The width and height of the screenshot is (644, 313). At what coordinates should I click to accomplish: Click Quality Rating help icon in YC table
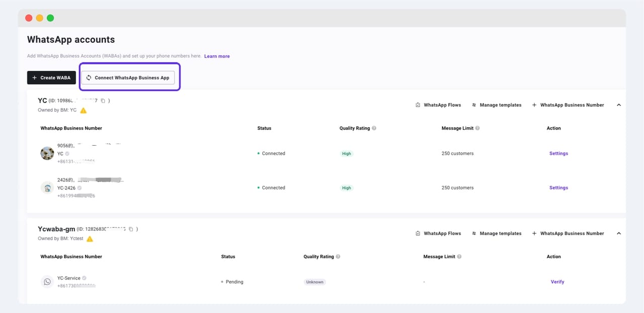[x=374, y=128]
